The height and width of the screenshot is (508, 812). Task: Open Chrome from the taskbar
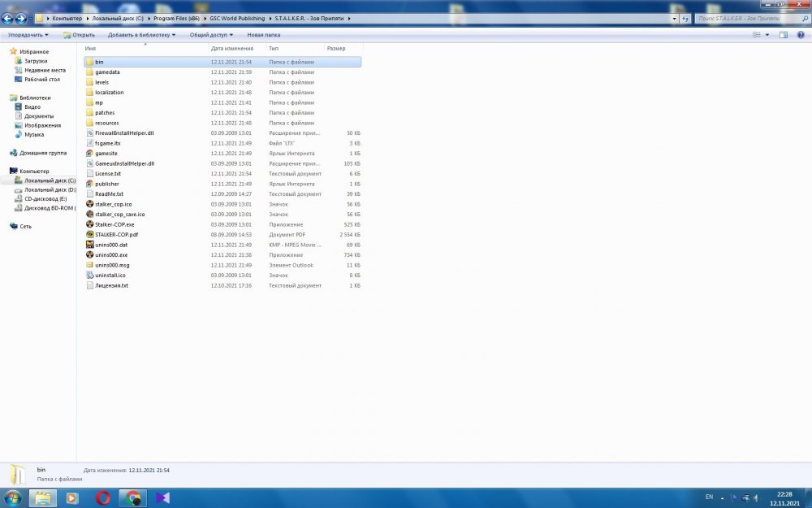pos(133,498)
